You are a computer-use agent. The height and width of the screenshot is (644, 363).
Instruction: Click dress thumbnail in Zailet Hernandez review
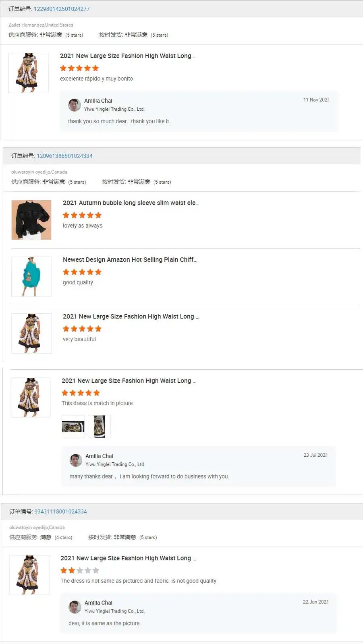point(29,73)
